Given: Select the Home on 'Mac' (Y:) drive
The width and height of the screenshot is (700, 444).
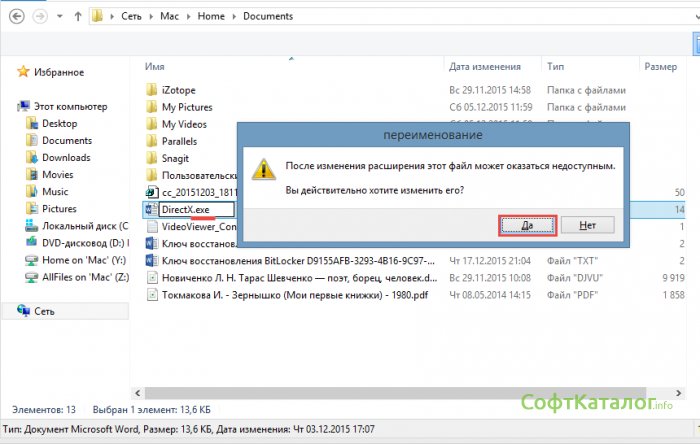Looking at the screenshot, I should (86, 260).
